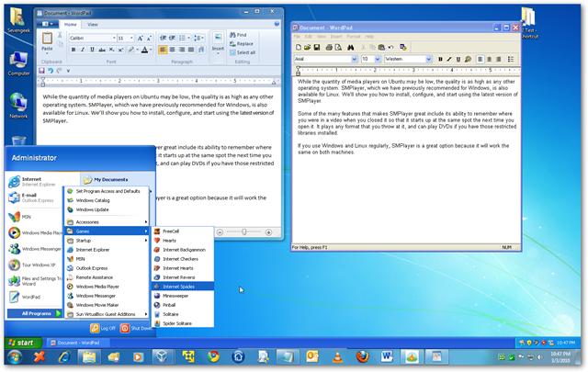Open Minesweeper from the Games submenu
The height and width of the screenshot is (372, 588).
[179, 297]
